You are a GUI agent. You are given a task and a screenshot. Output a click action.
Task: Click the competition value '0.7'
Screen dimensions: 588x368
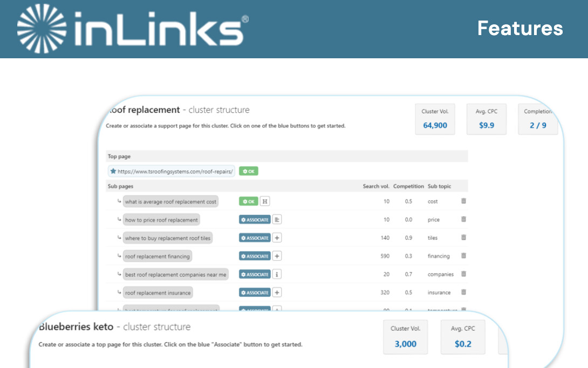click(x=408, y=275)
